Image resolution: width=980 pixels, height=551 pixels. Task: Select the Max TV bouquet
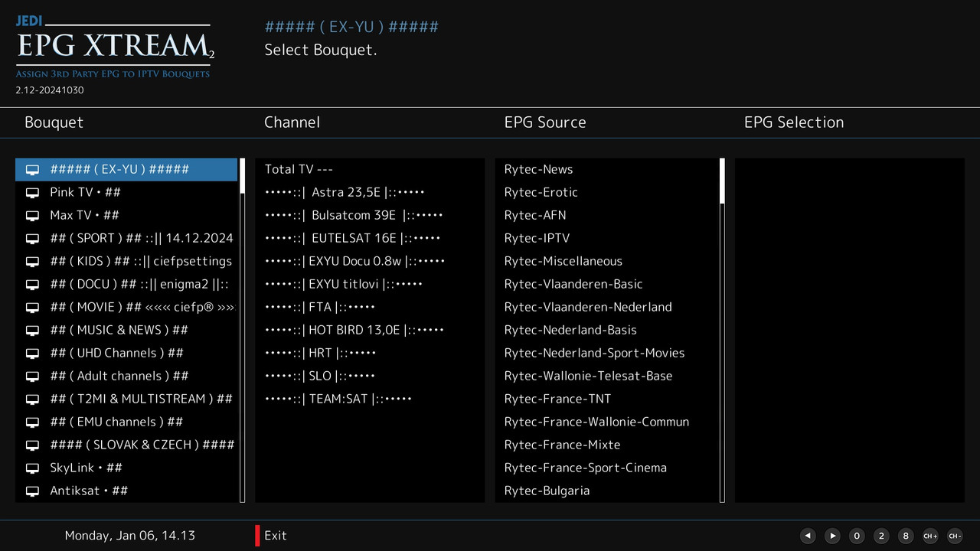[x=126, y=215]
